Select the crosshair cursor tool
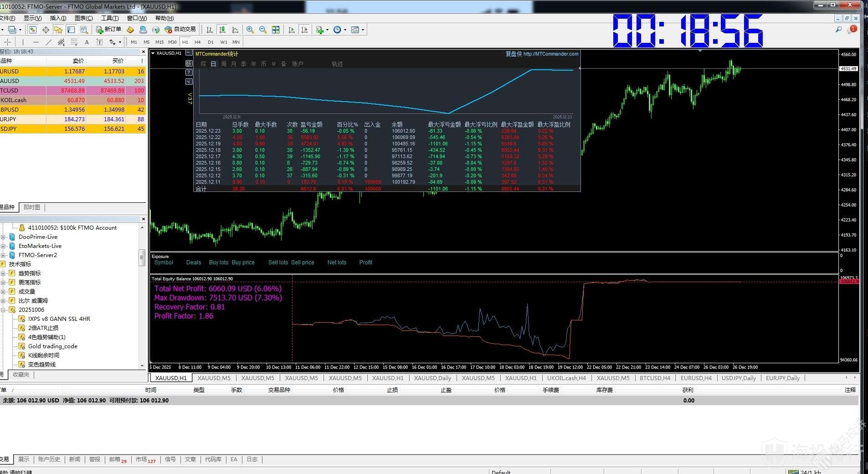This screenshot has height=474, width=868. pos(8,42)
